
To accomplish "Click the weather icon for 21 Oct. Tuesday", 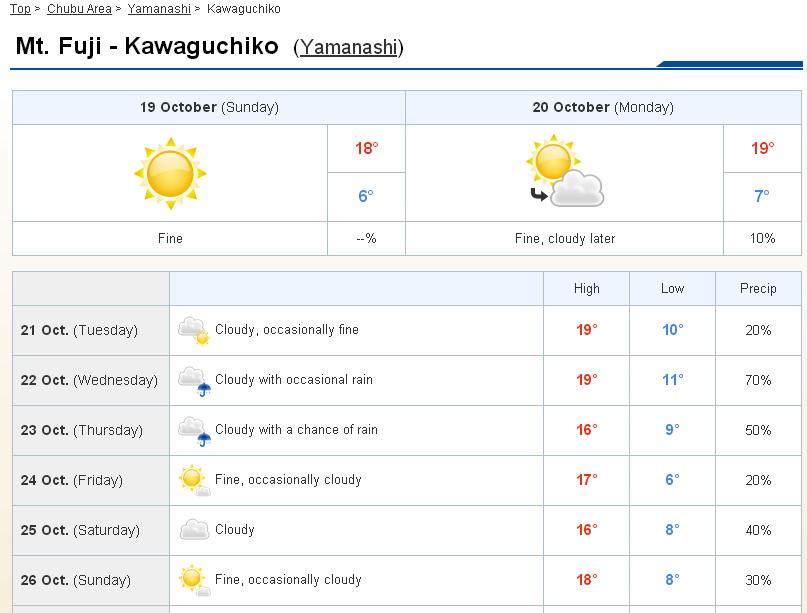I will (193, 330).
